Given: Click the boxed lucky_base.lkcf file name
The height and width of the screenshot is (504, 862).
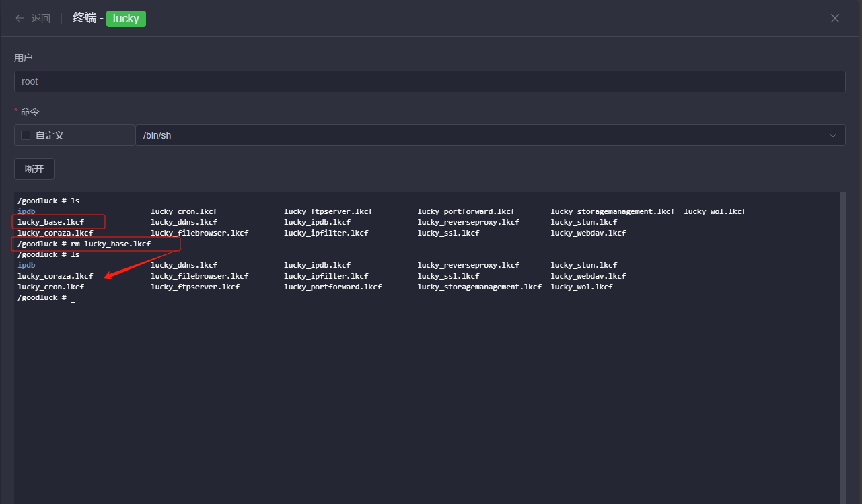Looking at the screenshot, I should (x=51, y=222).
